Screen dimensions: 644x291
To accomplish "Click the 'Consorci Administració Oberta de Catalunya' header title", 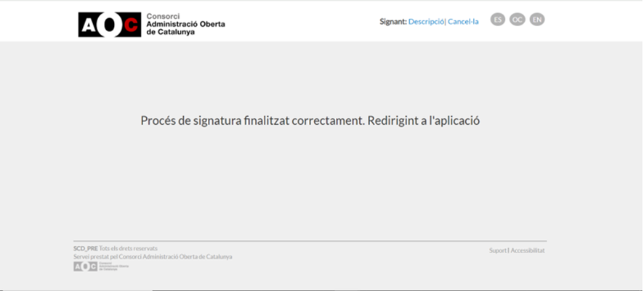I will pos(185,24).
